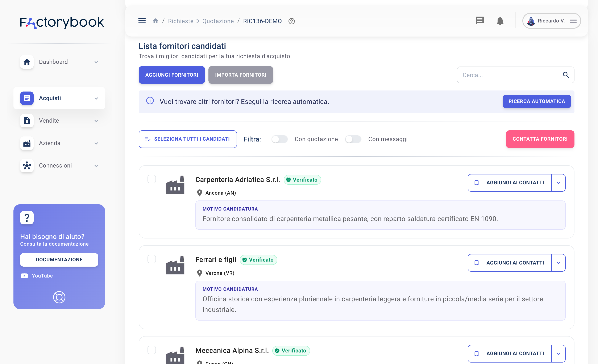This screenshot has width=598, height=364.
Task: Select Connessioni in the sidebar
Action: click(x=59, y=166)
